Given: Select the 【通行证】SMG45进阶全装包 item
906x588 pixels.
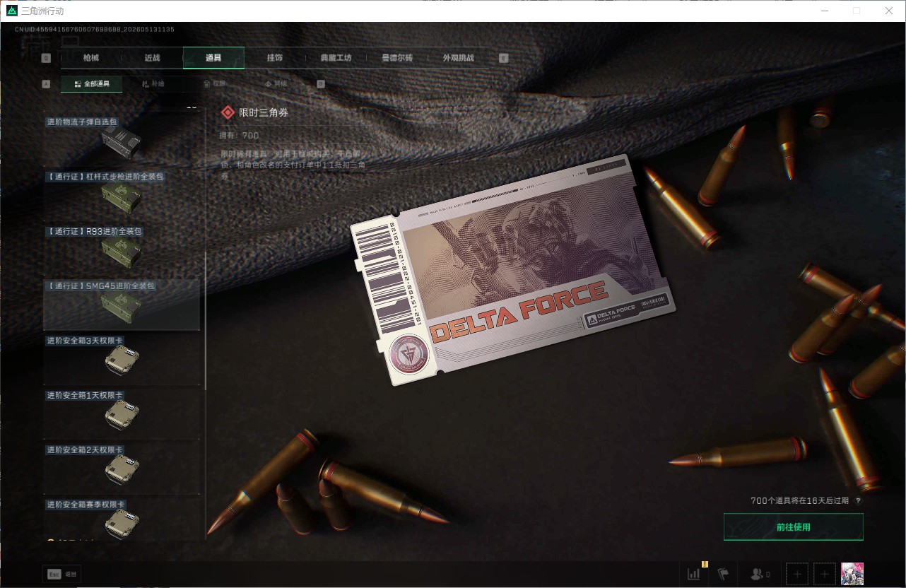Looking at the screenshot, I should [x=122, y=305].
